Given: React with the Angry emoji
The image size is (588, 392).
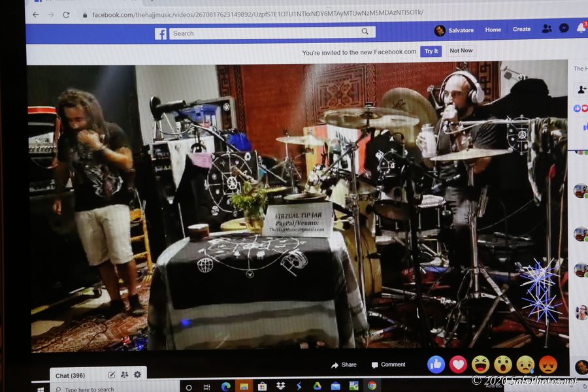Looking at the screenshot, I should (x=547, y=364).
